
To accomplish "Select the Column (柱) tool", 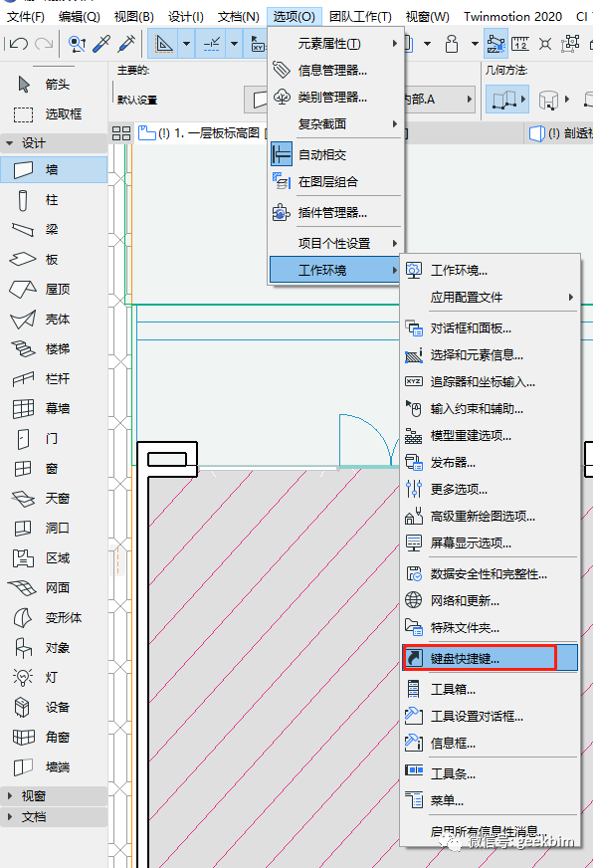I will pos(54,199).
